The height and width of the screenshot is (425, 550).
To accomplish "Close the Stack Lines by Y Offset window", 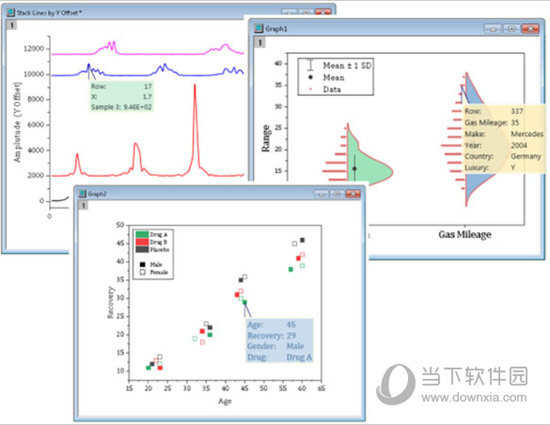I will point(323,12).
